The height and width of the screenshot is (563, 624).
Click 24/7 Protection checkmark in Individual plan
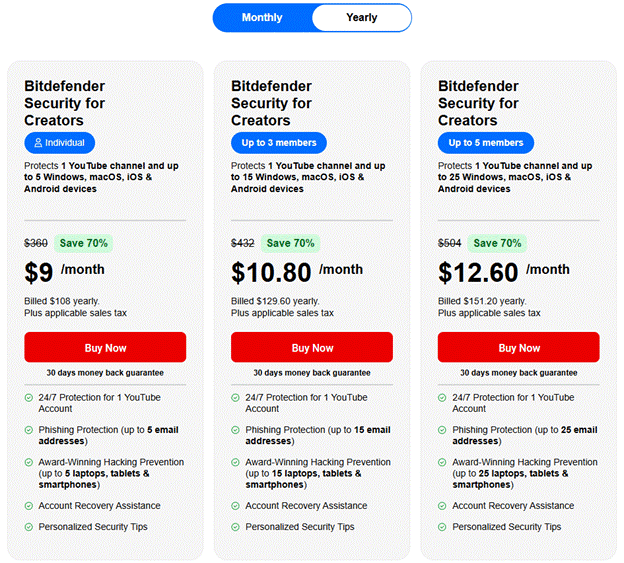point(29,398)
